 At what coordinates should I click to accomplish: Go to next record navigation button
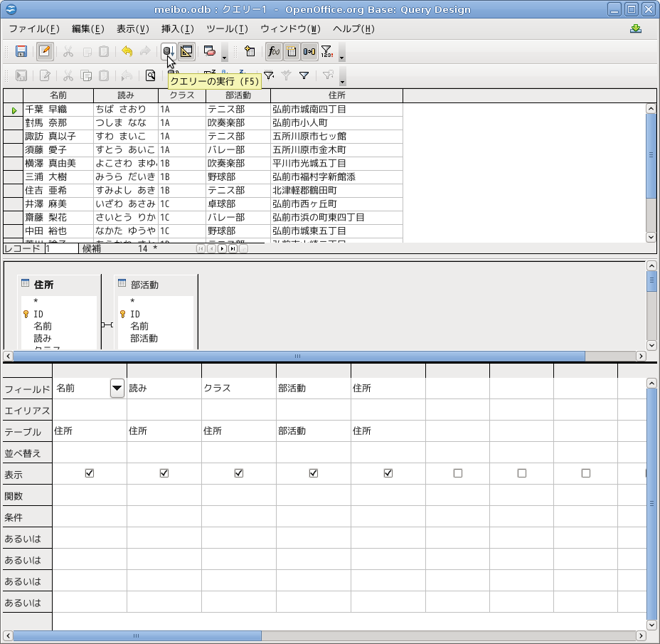[221, 248]
